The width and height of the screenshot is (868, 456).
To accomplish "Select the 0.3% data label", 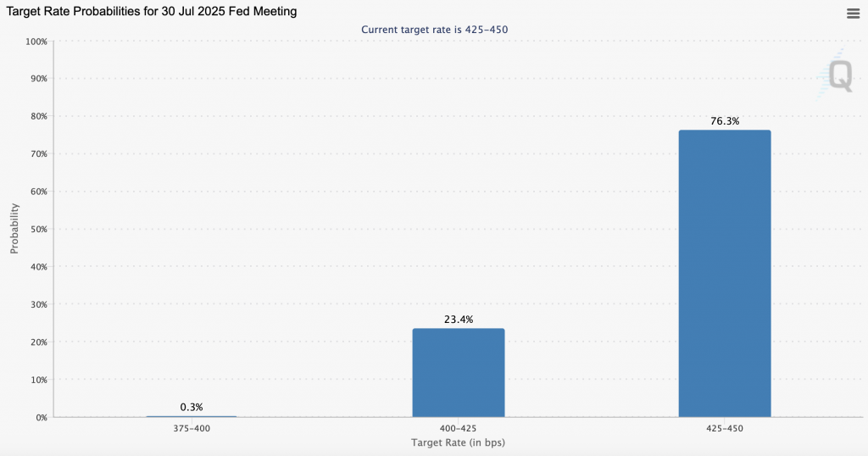I will pos(191,407).
